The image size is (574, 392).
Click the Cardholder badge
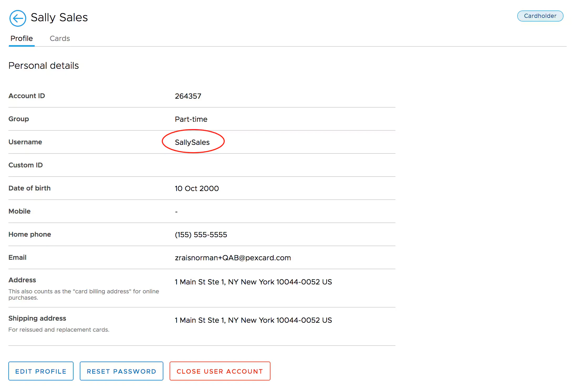(x=540, y=16)
